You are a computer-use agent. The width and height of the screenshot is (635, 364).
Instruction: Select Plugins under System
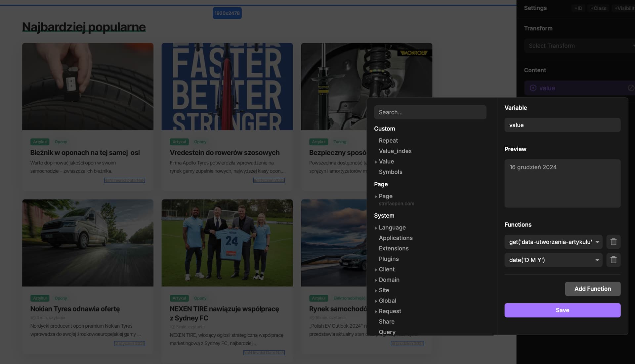coord(389,259)
